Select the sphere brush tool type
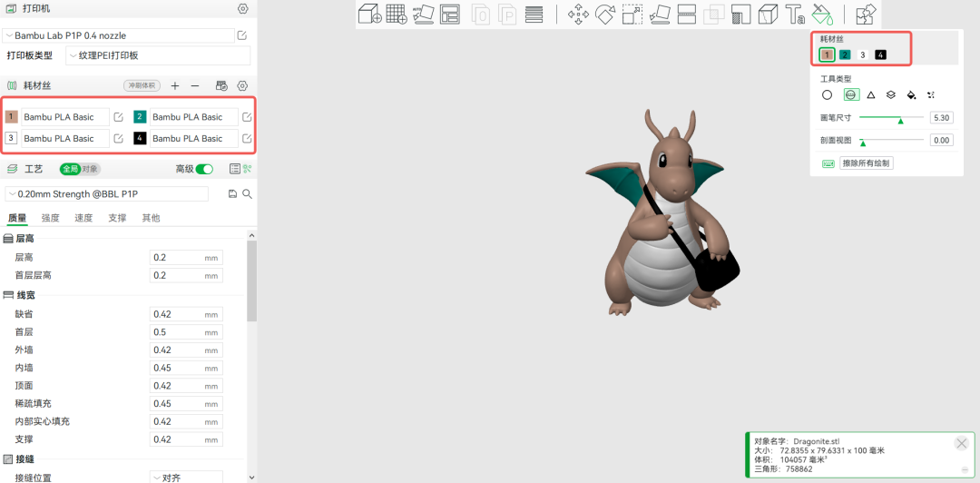The width and height of the screenshot is (980, 483). click(850, 95)
